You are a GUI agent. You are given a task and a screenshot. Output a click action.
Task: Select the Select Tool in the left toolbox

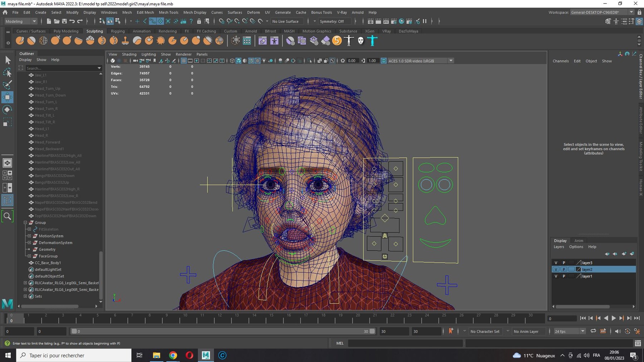(x=8, y=60)
